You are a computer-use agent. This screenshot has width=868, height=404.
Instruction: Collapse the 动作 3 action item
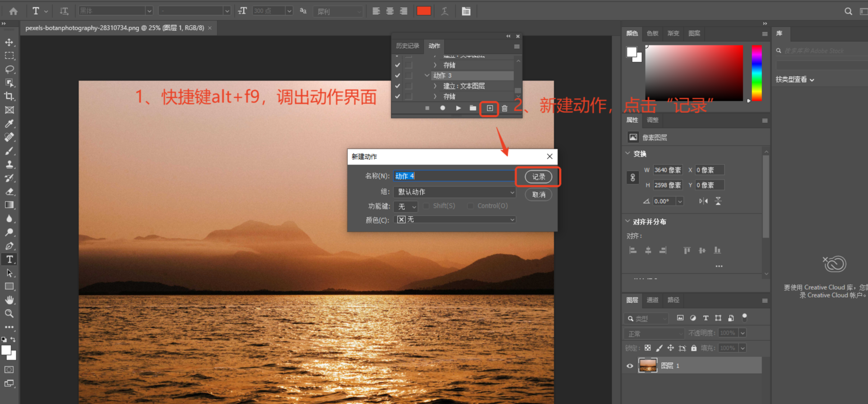pos(426,75)
